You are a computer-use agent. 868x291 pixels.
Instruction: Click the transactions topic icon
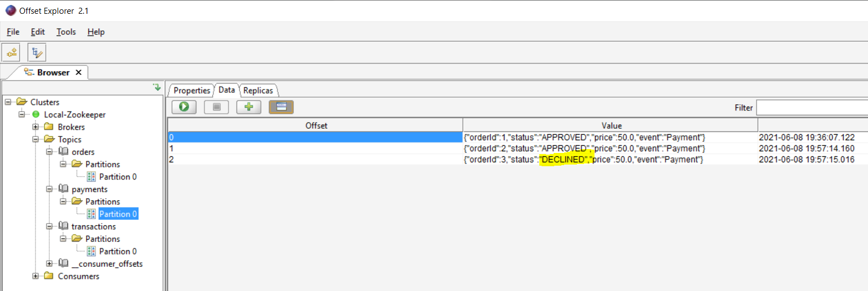pos(63,226)
